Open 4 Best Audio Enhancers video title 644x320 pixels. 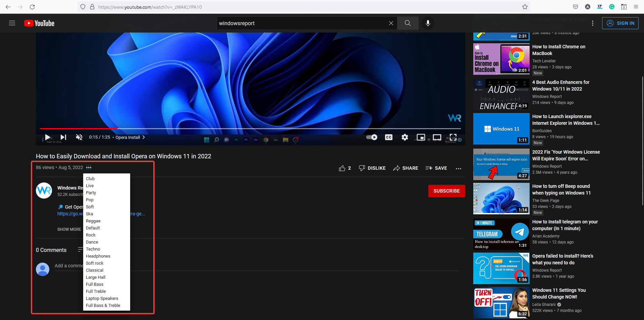[560, 86]
